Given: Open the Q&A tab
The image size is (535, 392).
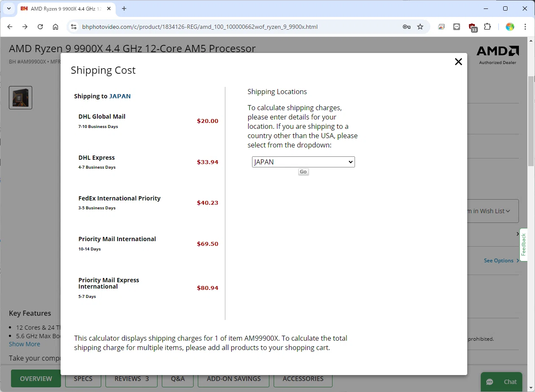Looking at the screenshot, I should tap(178, 378).
